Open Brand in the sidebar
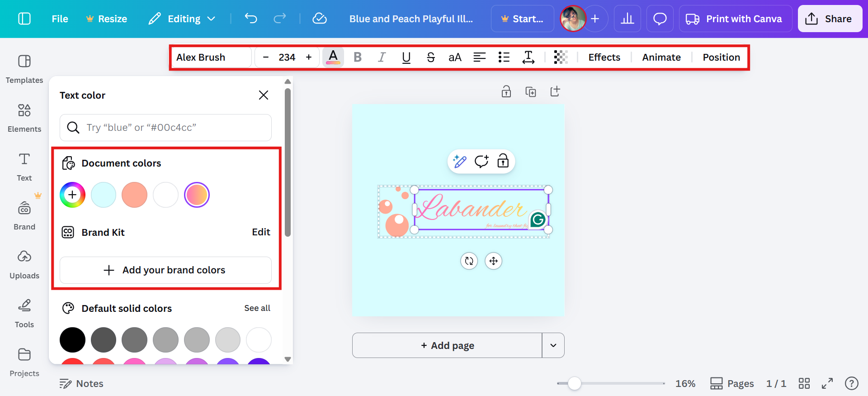 click(x=24, y=215)
